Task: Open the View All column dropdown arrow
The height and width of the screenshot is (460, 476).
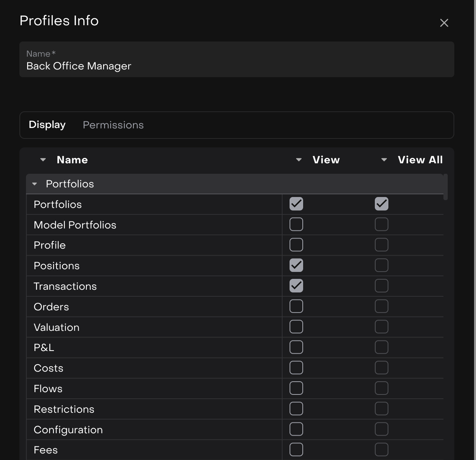Action: pyautogui.click(x=384, y=160)
